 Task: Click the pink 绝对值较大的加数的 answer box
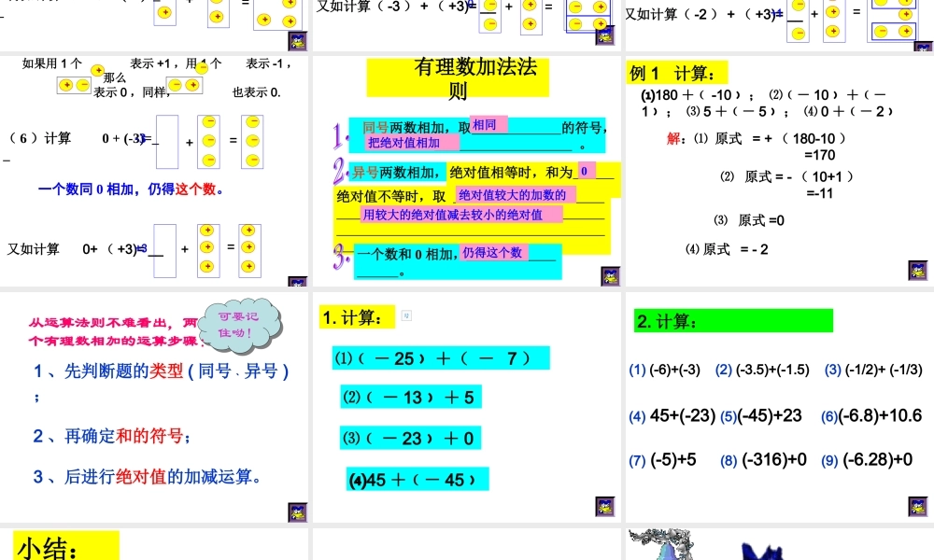point(516,195)
